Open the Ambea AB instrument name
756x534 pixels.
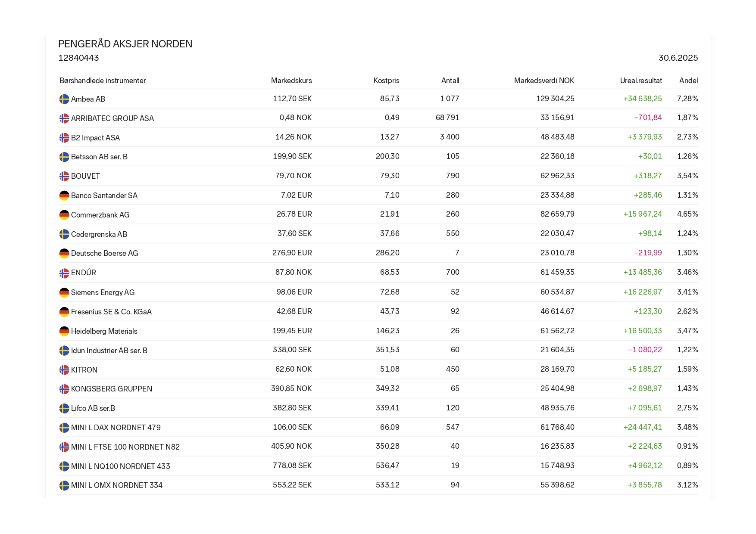point(88,99)
